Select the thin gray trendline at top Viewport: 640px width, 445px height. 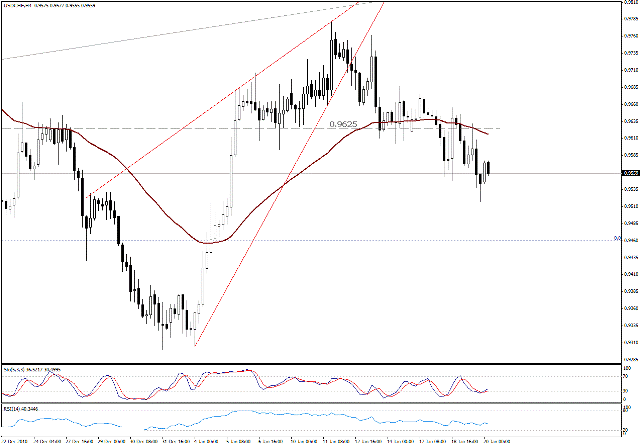(x=150, y=35)
